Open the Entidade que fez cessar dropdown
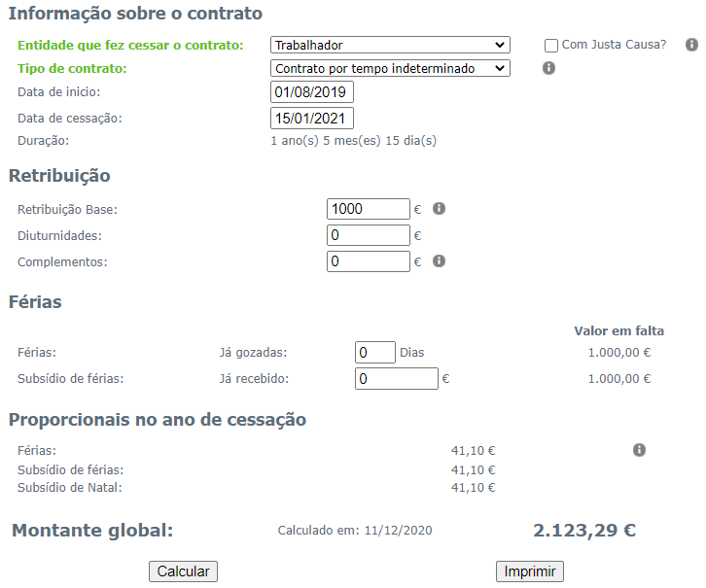706x588 pixels. pyautogui.click(x=390, y=45)
